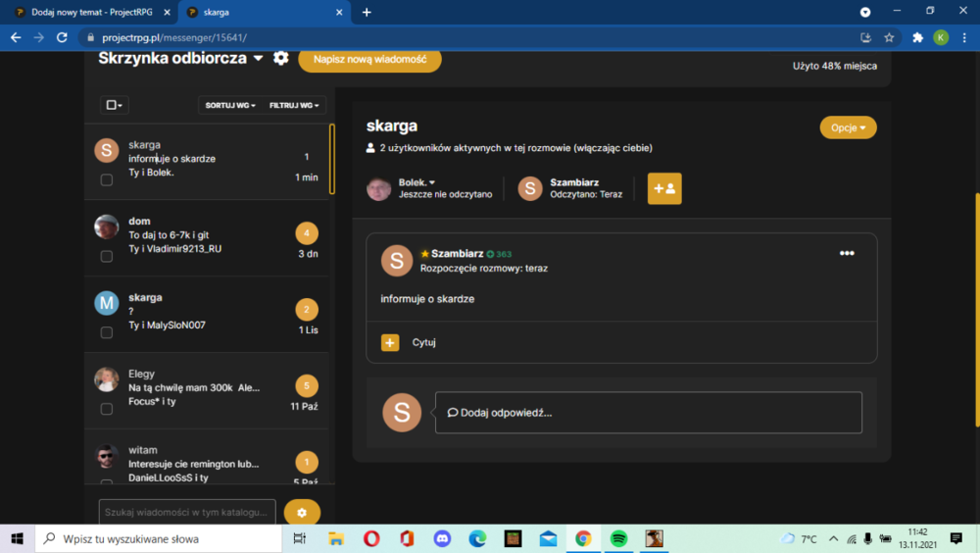Bookmark this page with the star icon

tap(889, 37)
